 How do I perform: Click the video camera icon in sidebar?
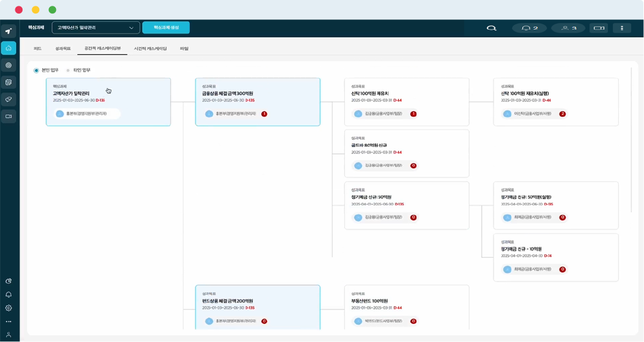point(8,117)
